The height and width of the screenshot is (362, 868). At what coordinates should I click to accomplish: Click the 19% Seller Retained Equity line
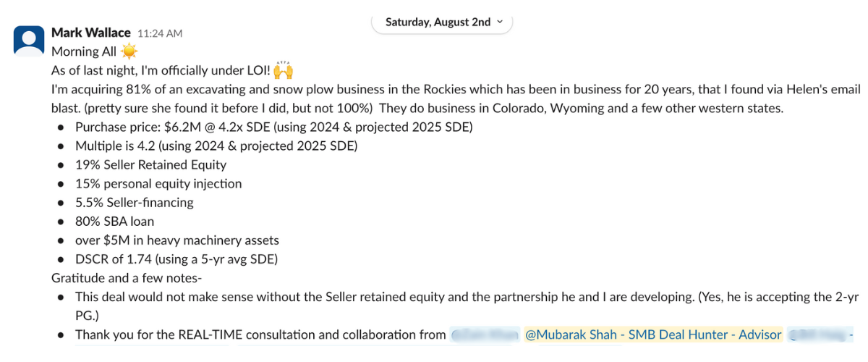(150, 165)
